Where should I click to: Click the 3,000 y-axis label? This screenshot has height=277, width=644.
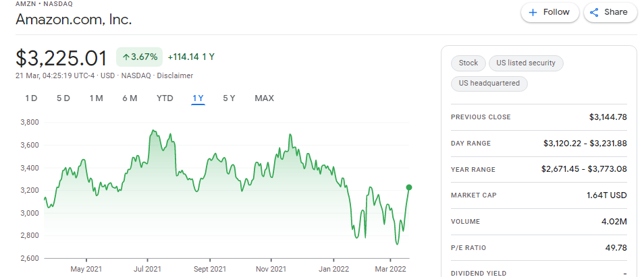click(x=29, y=213)
